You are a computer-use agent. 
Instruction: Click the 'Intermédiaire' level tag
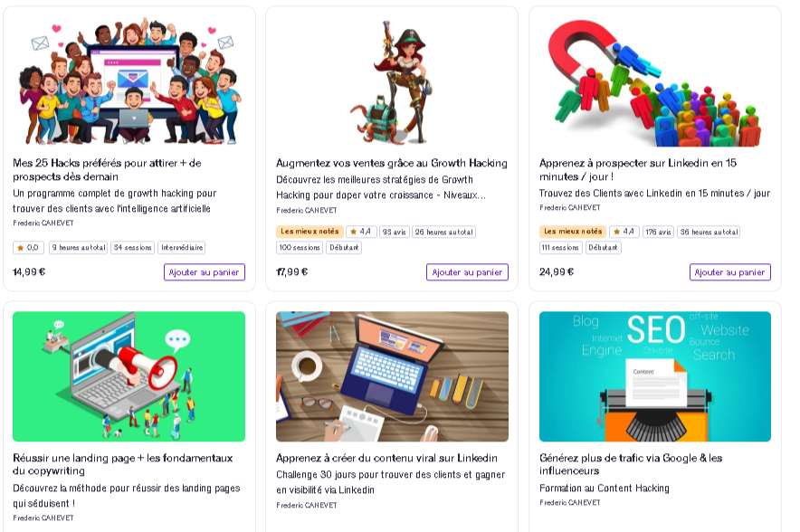tap(182, 247)
